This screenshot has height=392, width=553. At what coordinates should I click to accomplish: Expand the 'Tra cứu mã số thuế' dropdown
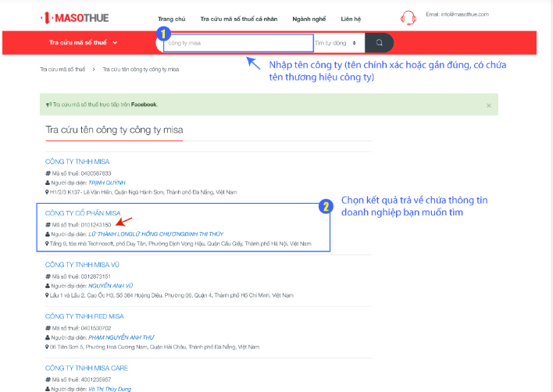click(84, 43)
